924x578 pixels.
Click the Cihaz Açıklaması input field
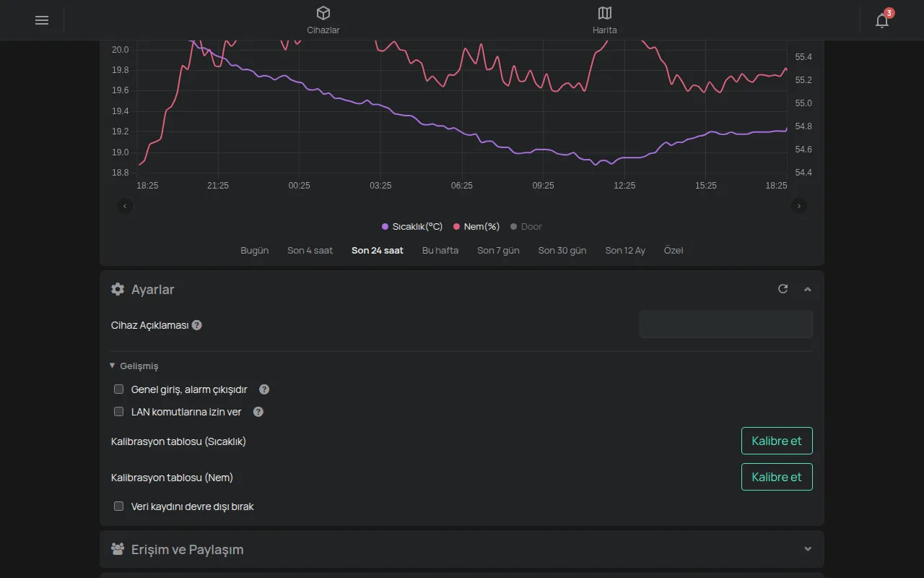pos(726,324)
